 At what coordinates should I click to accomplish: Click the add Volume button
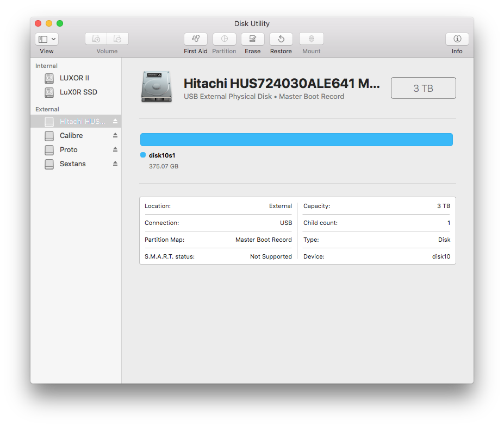(x=96, y=39)
